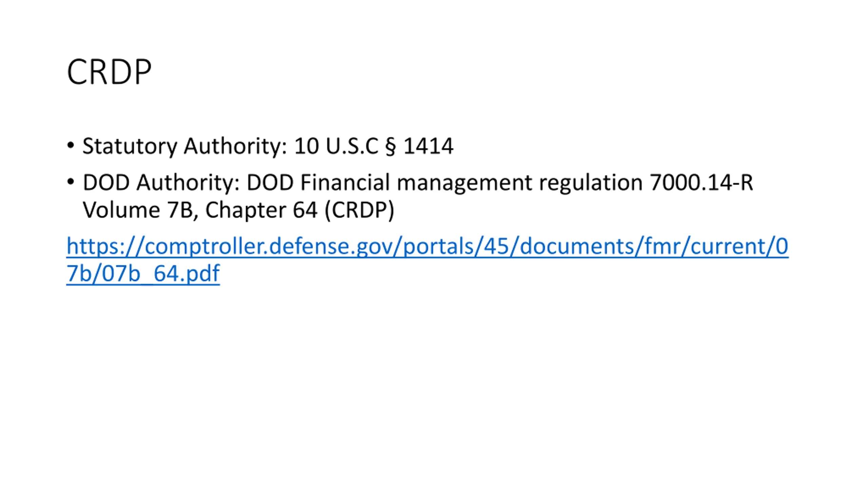Click the 7000.14-R regulation number
The width and height of the screenshot is (868, 488).
pyautogui.click(x=701, y=183)
